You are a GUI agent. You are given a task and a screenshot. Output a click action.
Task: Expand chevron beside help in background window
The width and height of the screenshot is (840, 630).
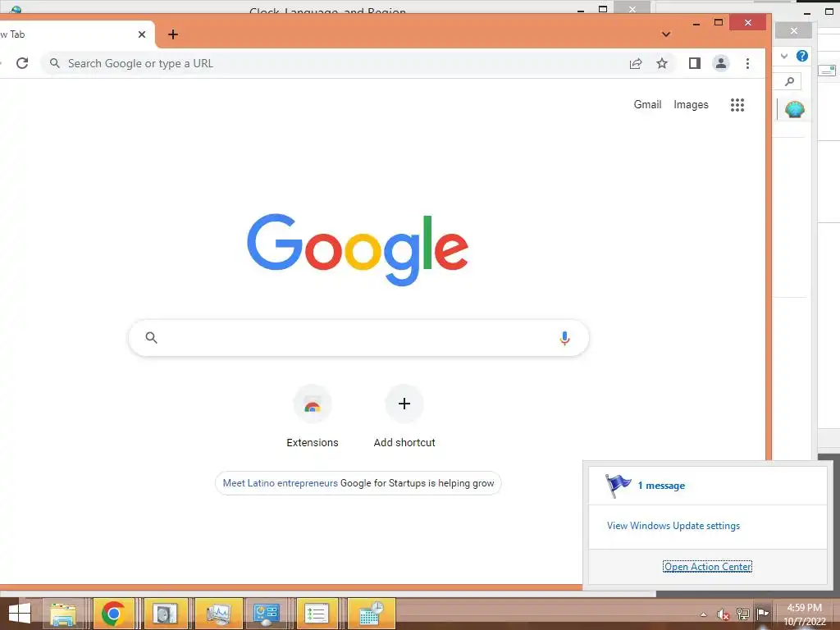tap(783, 56)
